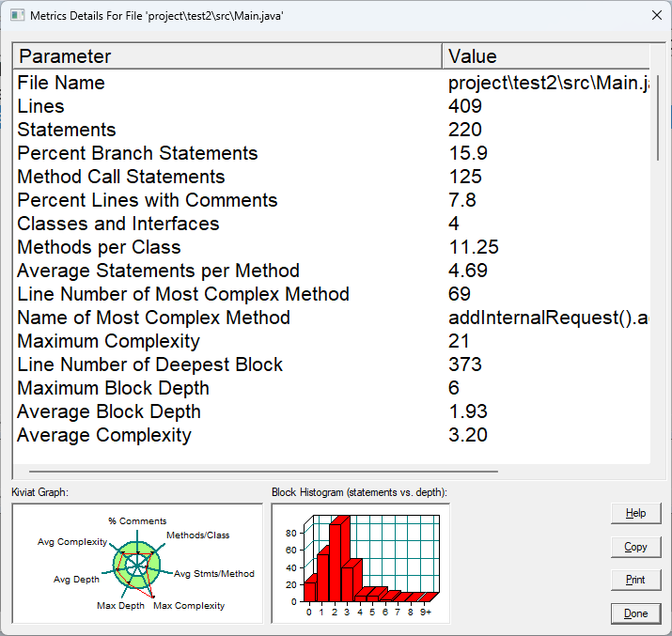
Task: Click the value 7.8 for comments
Action: pyautogui.click(x=462, y=200)
